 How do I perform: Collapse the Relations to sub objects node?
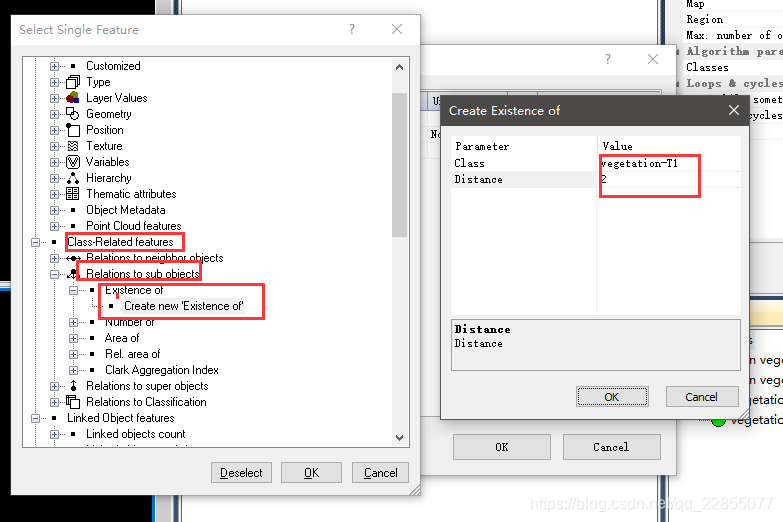click(x=54, y=274)
